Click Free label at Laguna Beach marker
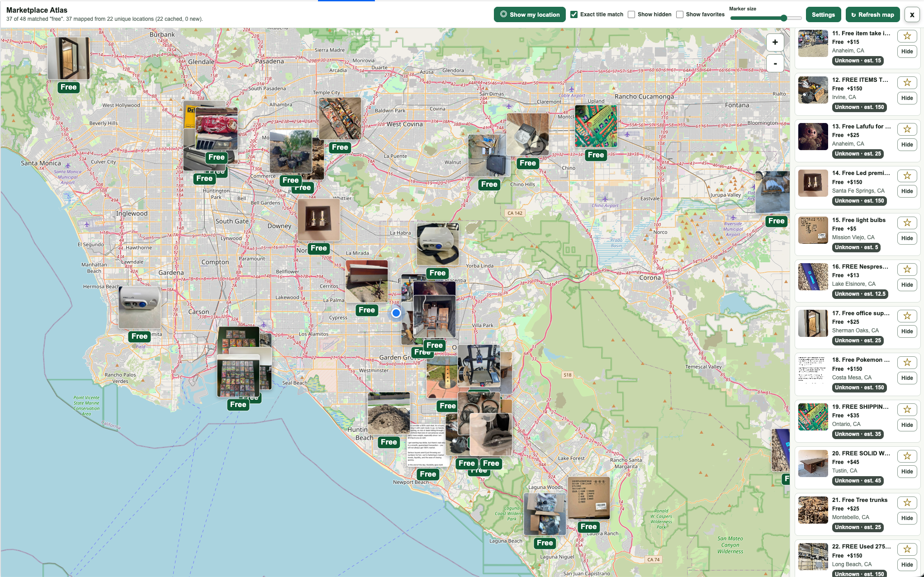 (x=545, y=543)
